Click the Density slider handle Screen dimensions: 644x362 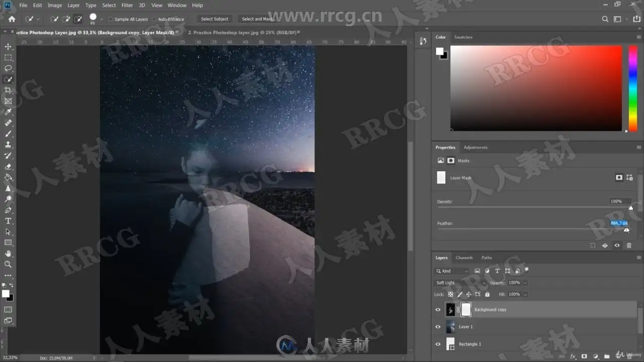point(631,208)
